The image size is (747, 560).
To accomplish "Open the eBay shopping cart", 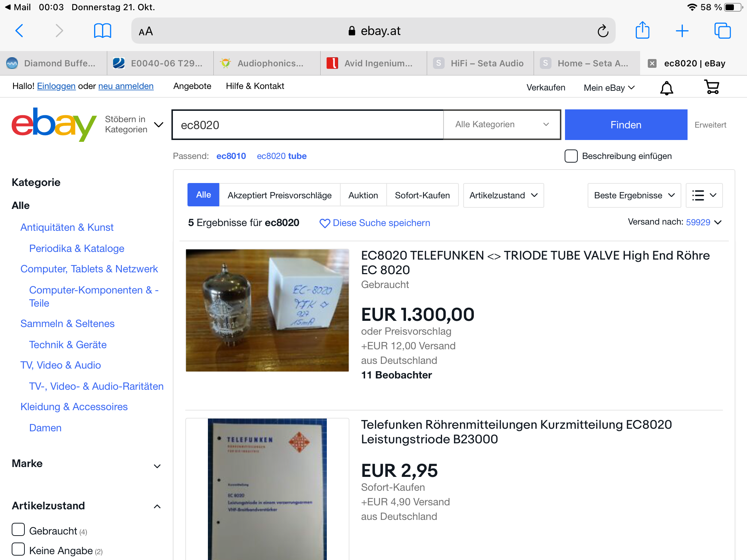I will click(x=712, y=87).
